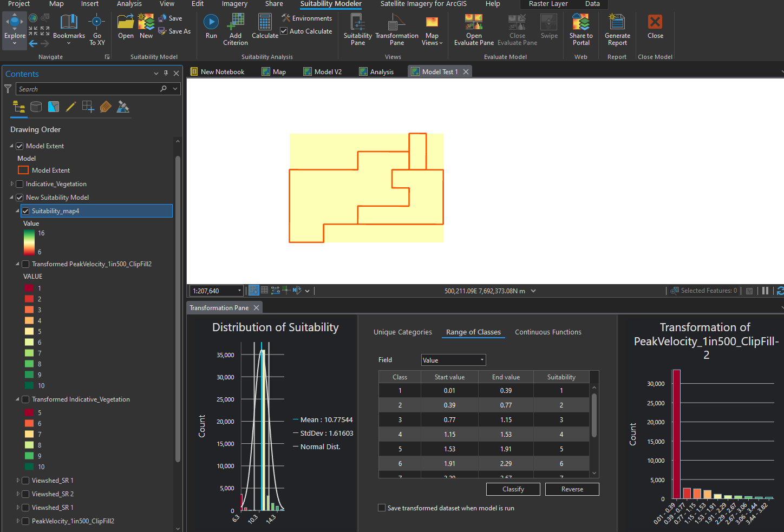Switch to the New Notebook view tab
This screenshot has height=532, width=784.
(x=217, y=71)
